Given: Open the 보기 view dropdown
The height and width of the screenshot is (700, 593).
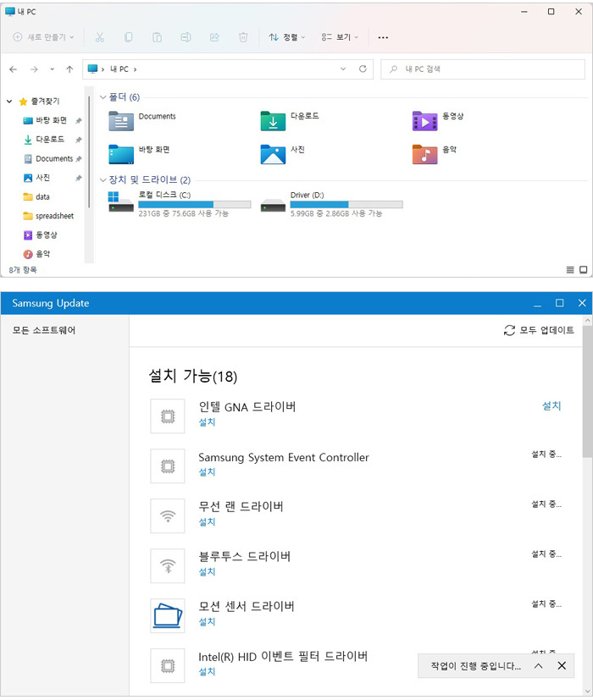Looking at the screenshot, I should click(340, 37).
